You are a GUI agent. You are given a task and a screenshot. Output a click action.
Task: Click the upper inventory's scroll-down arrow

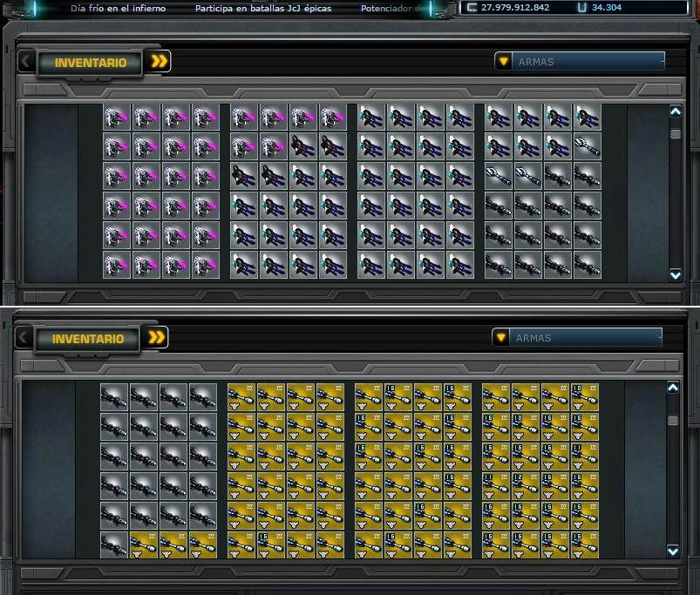676,274
